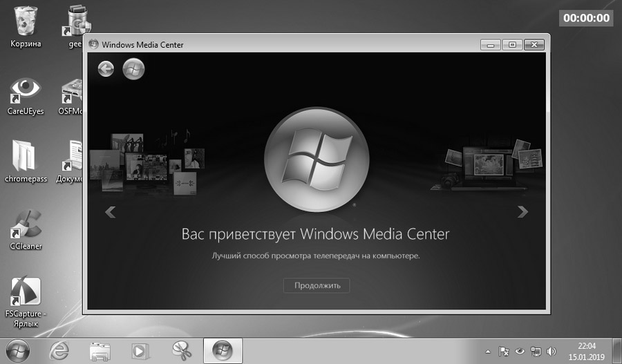Open the volume speaker tray icon

552,352
